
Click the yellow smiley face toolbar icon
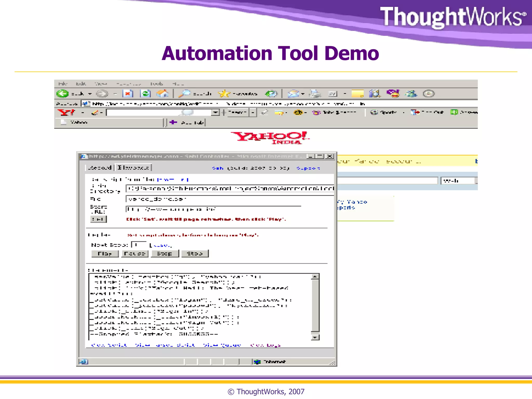pyautogui.click(x=298, y=112)
